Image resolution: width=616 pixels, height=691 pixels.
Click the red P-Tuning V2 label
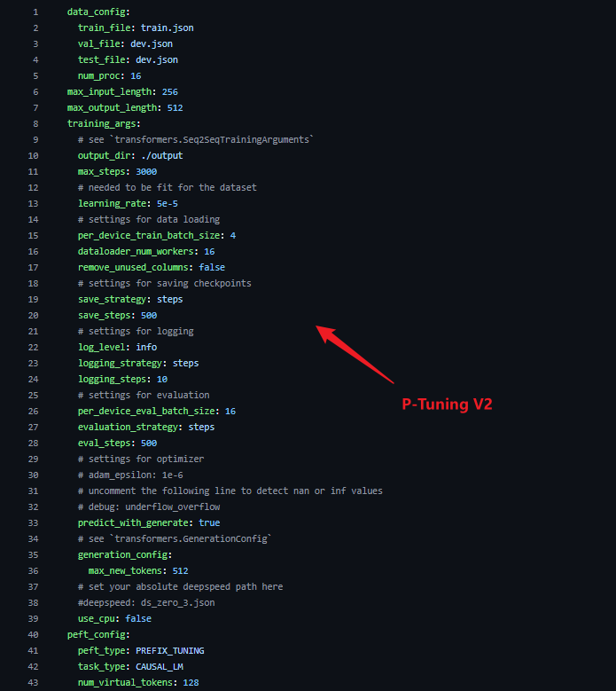pyautogui.click(x=447, y=404)
